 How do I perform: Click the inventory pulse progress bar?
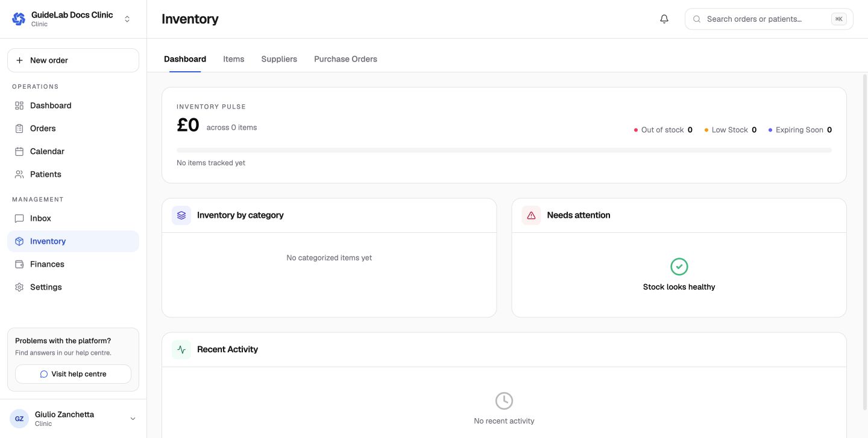point(504,150)
